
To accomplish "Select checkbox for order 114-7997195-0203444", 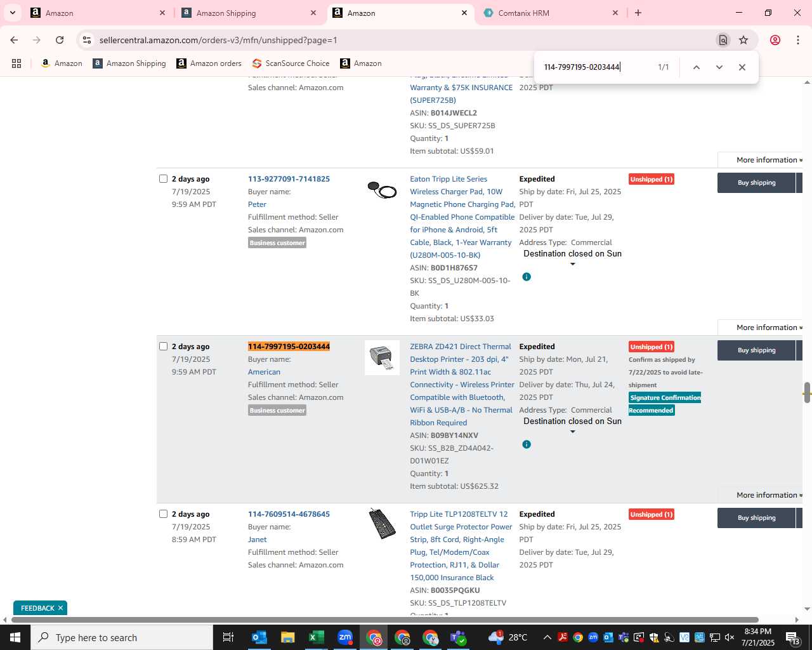I will 163,347.
